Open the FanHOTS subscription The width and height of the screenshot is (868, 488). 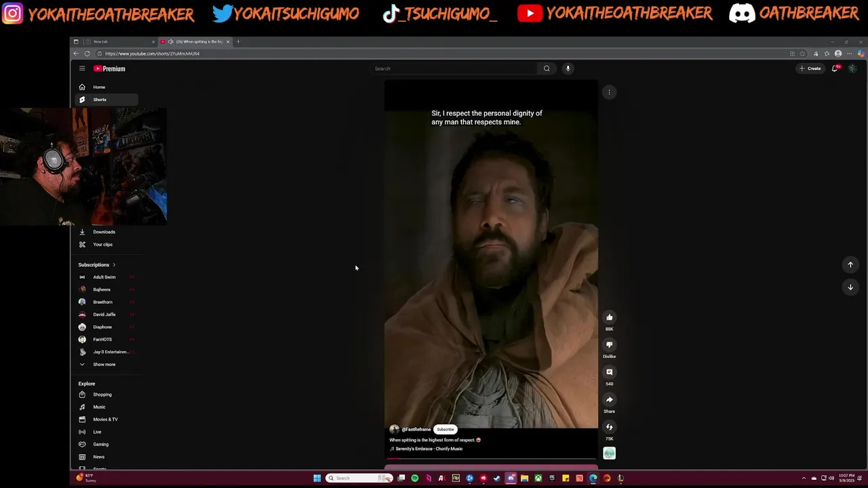coord(105,340)
